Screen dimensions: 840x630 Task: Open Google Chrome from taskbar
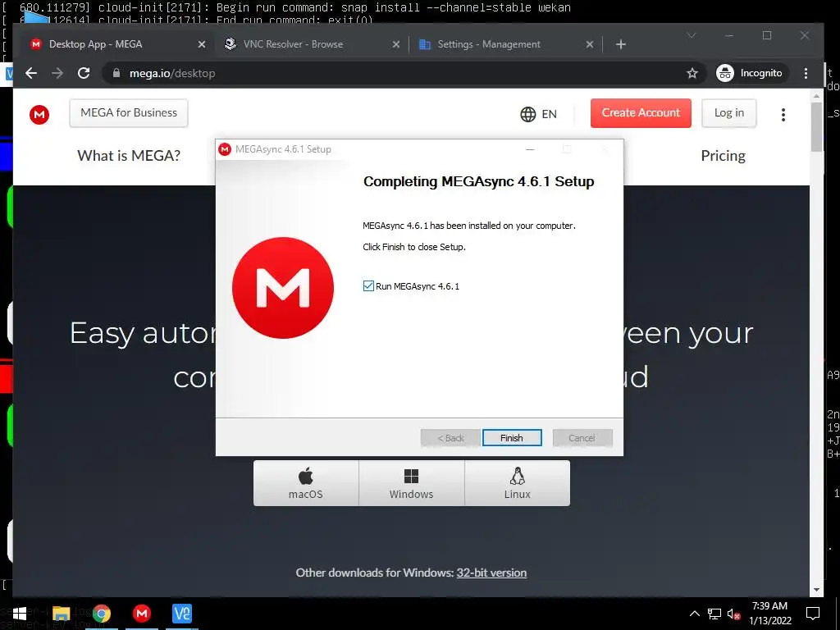coord(101,614)
